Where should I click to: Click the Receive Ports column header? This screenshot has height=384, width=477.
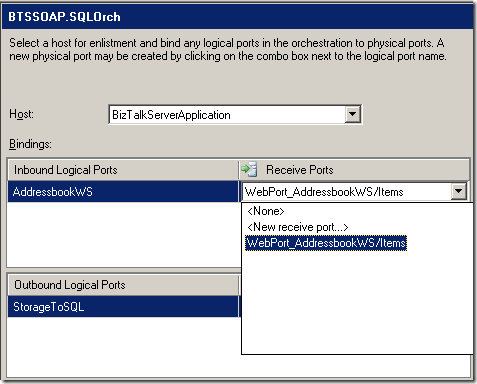click(354, 170)
